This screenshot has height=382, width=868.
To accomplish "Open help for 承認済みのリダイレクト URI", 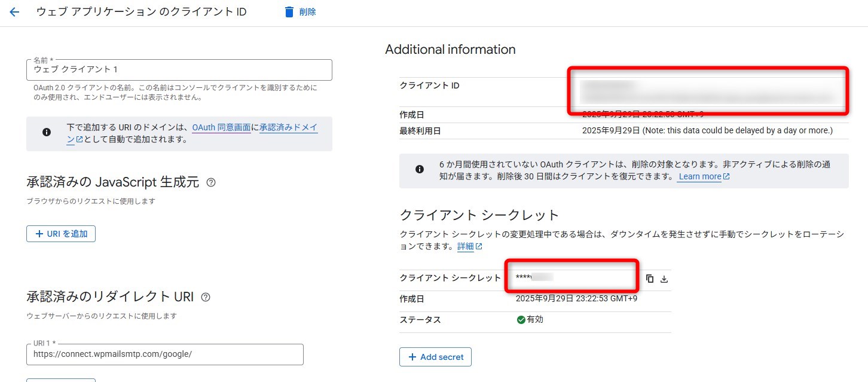I will [206, 297].
